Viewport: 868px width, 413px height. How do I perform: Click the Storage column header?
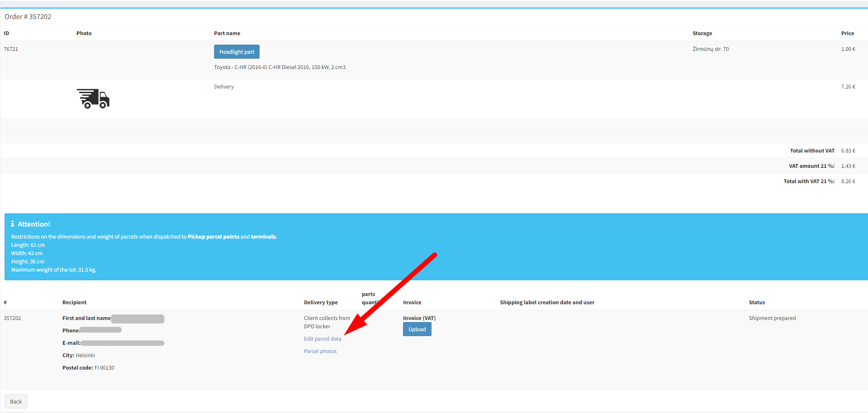(x=702, y=33)
